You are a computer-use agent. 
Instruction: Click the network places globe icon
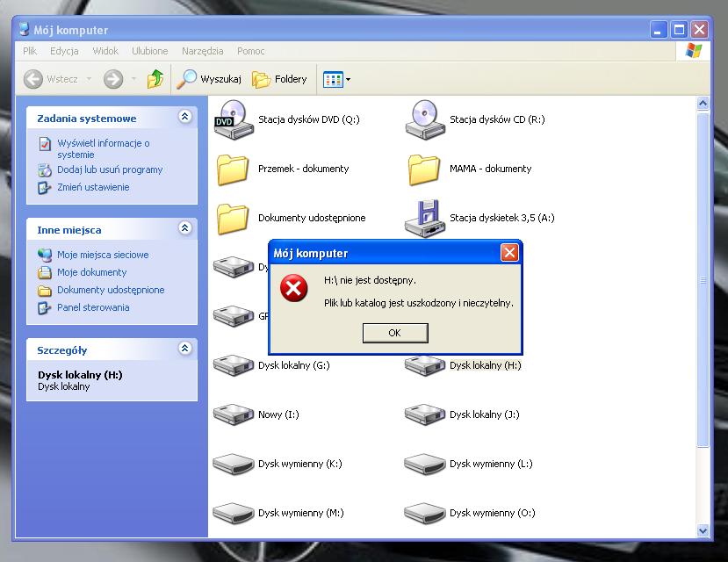pos(45,255)
